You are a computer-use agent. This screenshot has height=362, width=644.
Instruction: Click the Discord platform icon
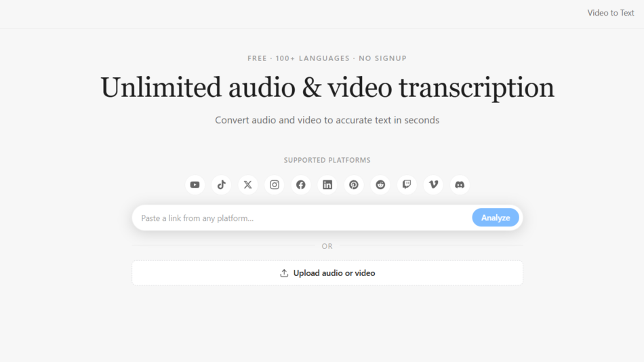[x=460, y=185]
